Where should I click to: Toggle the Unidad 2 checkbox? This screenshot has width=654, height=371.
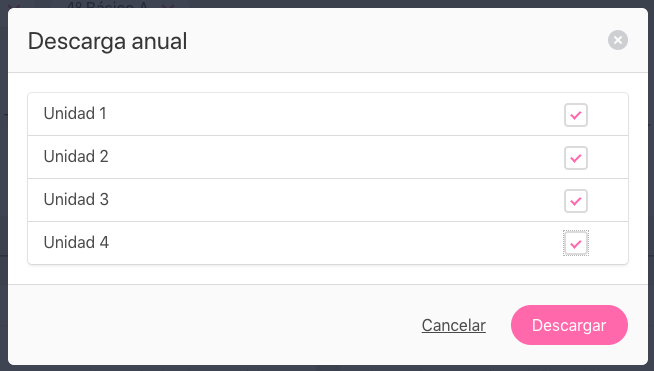576,158
